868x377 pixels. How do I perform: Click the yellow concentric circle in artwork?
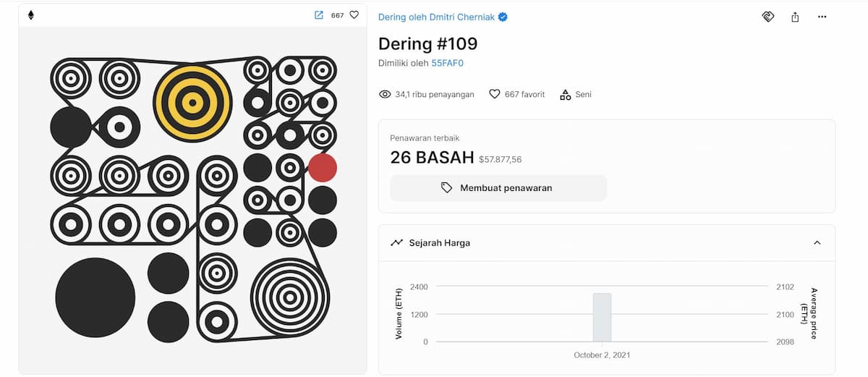[x=192, y=103]
